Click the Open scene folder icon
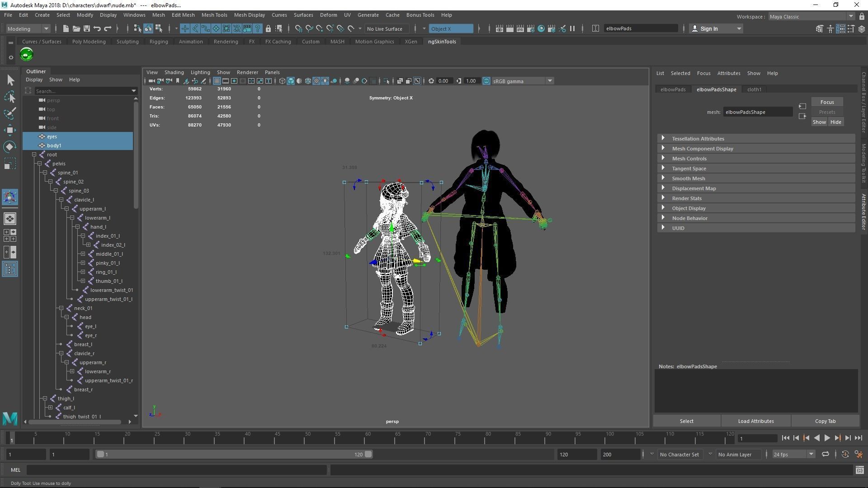Screen dimensions: 868x488 (x=76, y=28)
